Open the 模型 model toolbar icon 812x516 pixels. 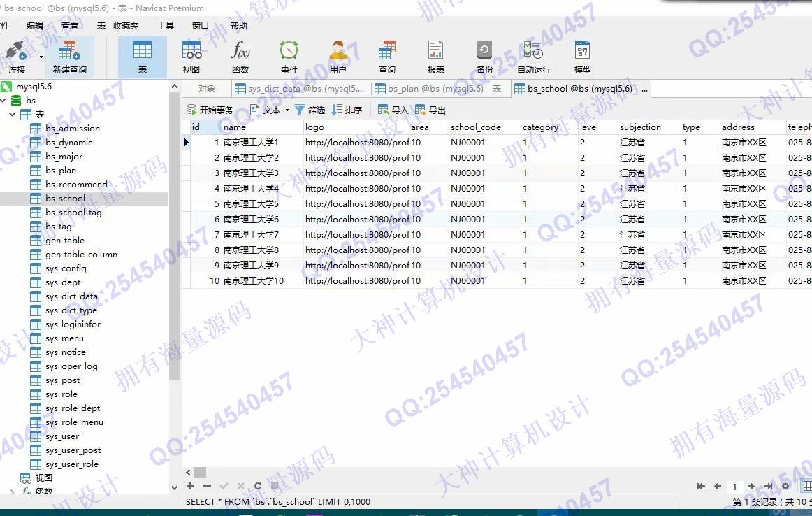583,57
